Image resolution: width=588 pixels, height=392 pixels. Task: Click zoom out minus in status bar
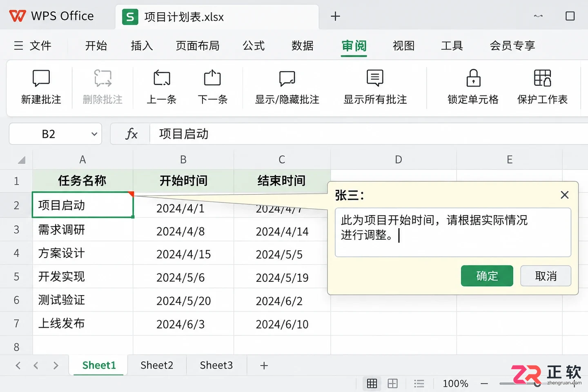point(484,383)
